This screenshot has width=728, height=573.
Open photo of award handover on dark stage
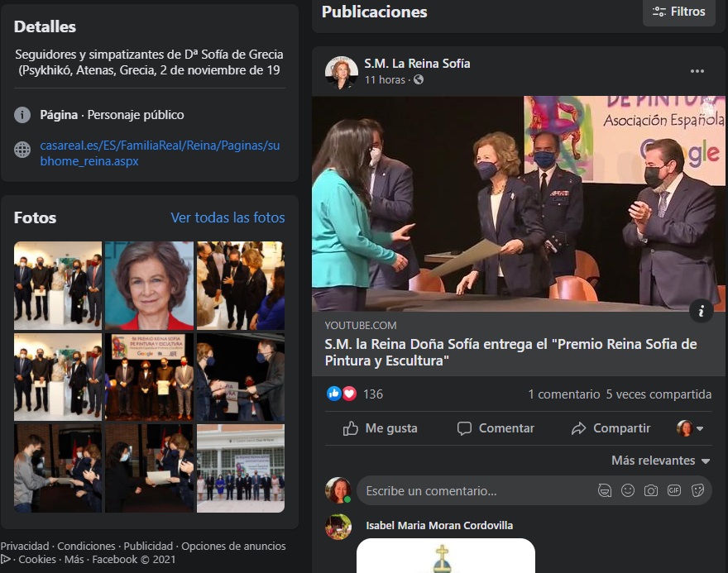coord(241,377)
